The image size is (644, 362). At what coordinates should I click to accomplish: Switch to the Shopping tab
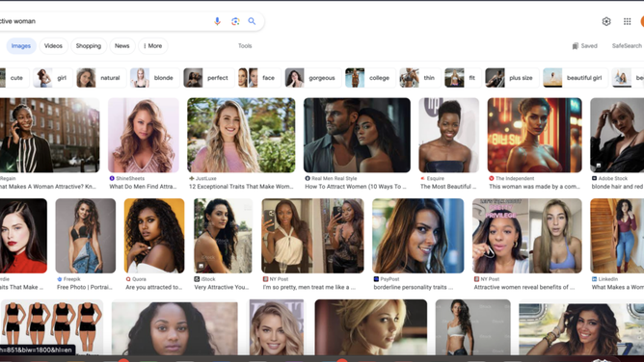tap(89, 46)
